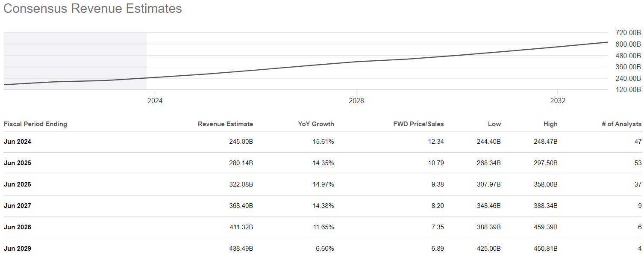
Task: Pick the Jun 2027 row label
Action: [x=18, y=206]
